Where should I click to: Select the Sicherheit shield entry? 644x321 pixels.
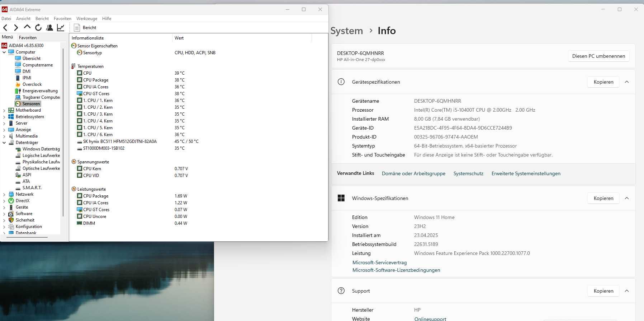(21, 220)
